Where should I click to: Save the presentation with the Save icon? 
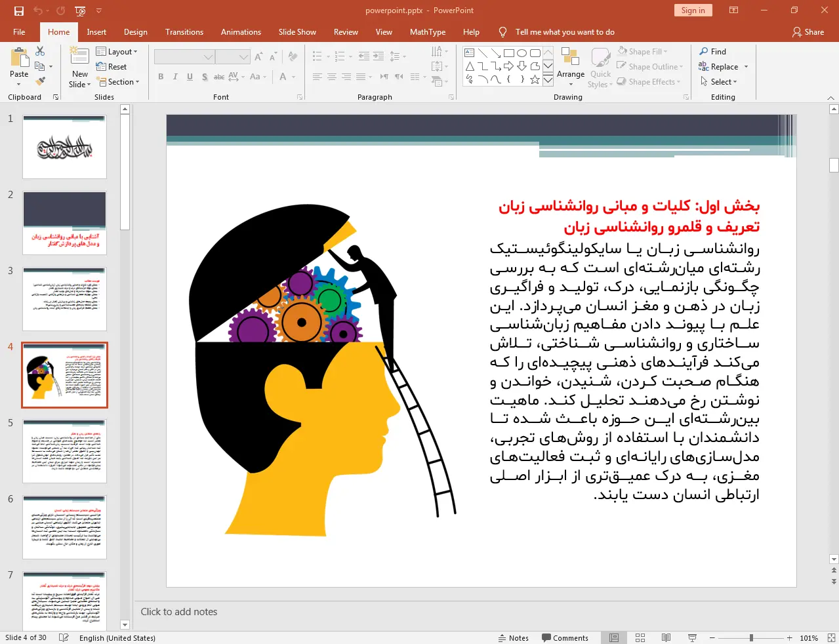(x=18, y=10)
